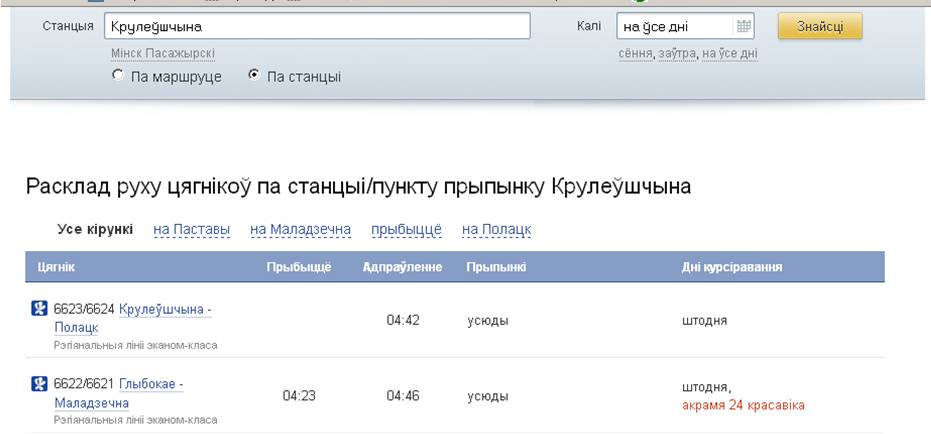The height and width of the screenshot is (434, 931).
Task: Click train icon beside 6622/6621
Action: point(41,384)
